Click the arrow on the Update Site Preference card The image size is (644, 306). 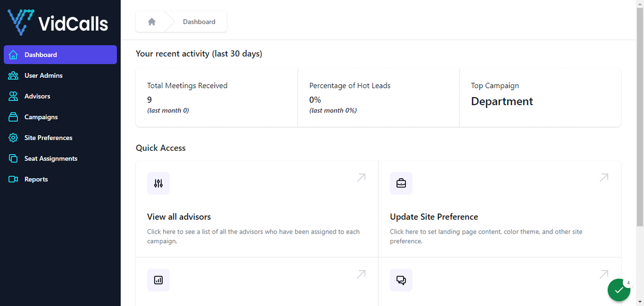point(604,177)
